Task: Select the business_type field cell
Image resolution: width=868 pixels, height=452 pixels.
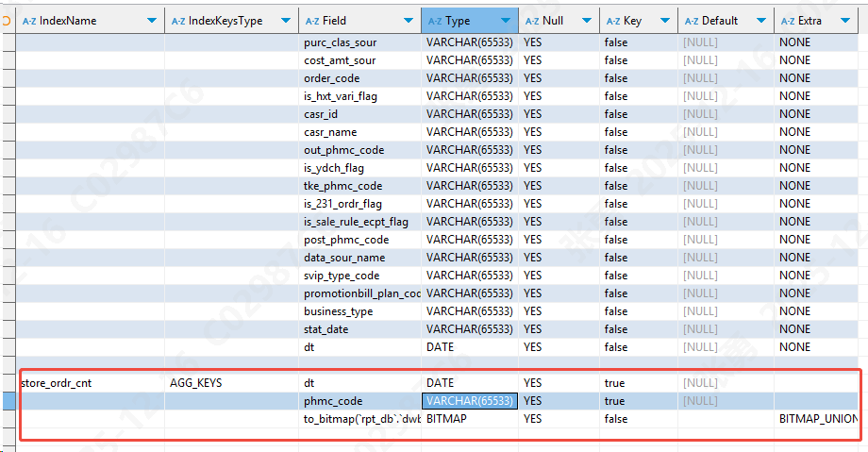Action: click(360, 311)
